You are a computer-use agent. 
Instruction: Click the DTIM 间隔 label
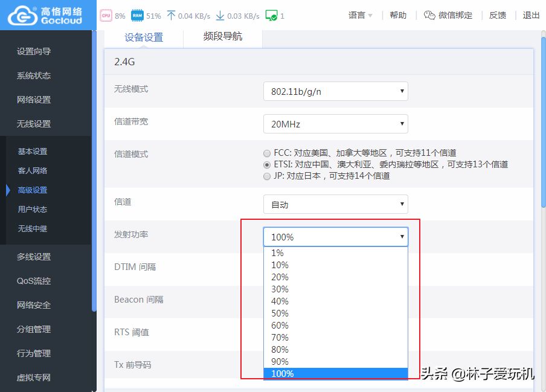coord(135,267)
